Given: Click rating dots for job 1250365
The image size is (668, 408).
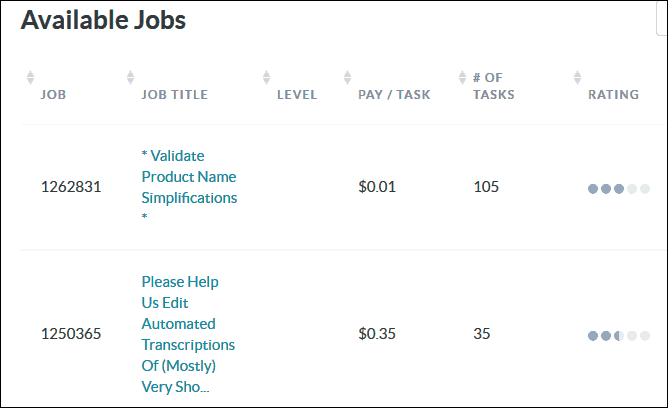Looking at the screenshot, I should click(x=619, y=336).
